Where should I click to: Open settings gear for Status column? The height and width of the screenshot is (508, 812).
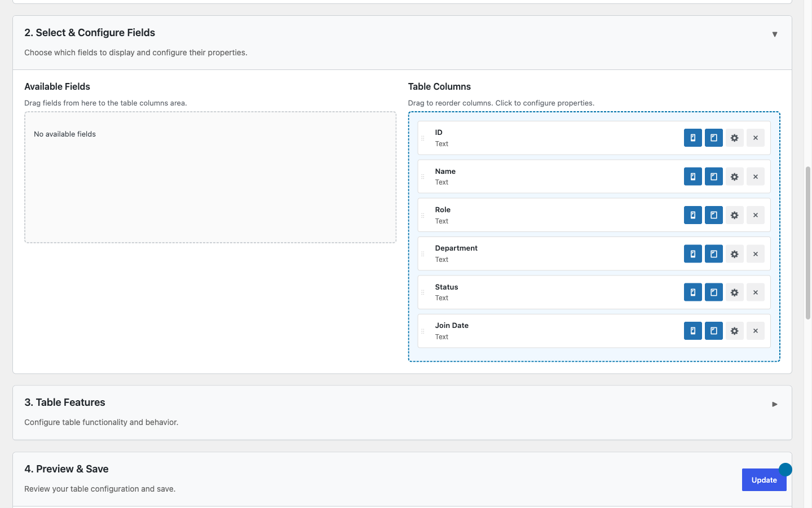(x=734, y=292)
